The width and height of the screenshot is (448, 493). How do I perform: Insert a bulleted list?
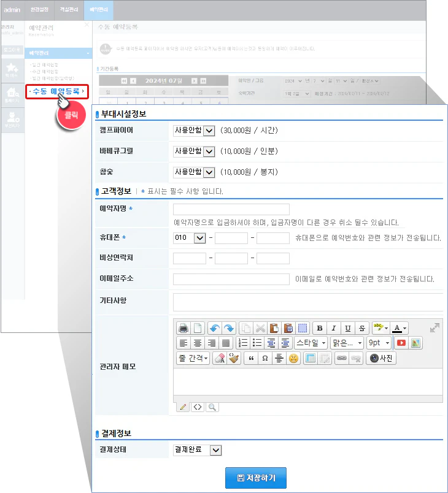tap(257, 343)
